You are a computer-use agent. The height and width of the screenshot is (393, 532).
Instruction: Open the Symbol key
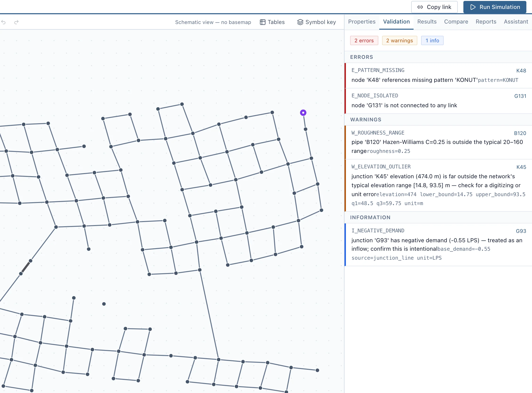point(316,22)
